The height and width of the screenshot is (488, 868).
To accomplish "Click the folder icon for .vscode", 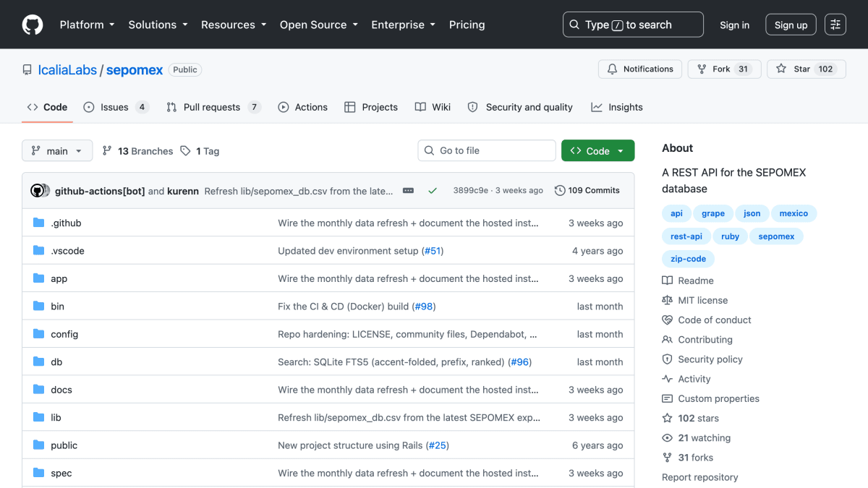I will point(39,251).
